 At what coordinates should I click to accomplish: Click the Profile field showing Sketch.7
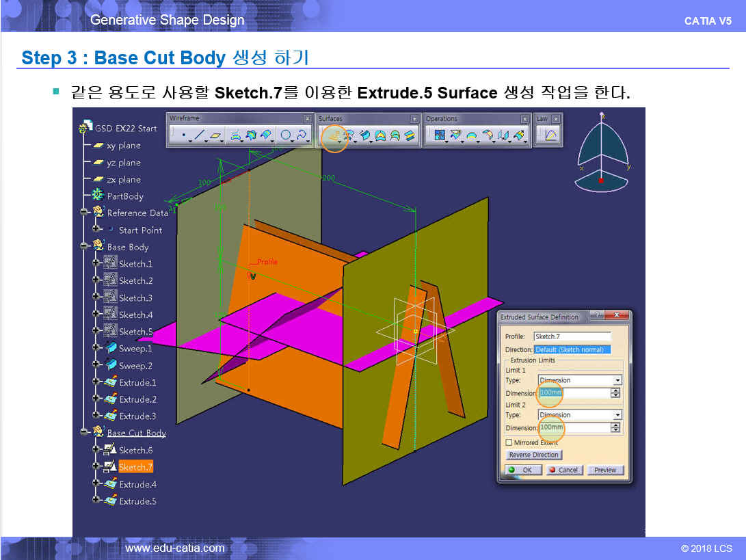pyautogui.click(x=572, y=336)
